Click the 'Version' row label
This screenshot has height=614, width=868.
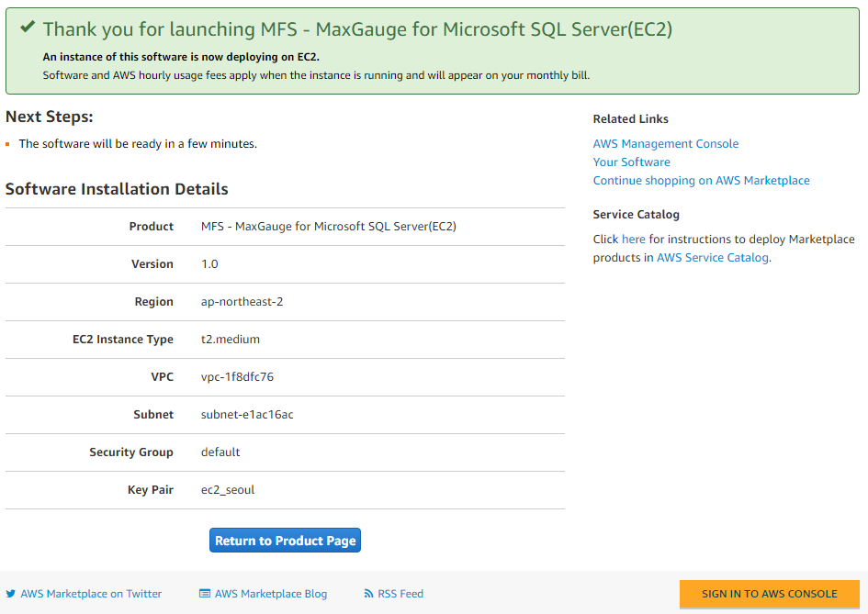click(x=152, y=263)
